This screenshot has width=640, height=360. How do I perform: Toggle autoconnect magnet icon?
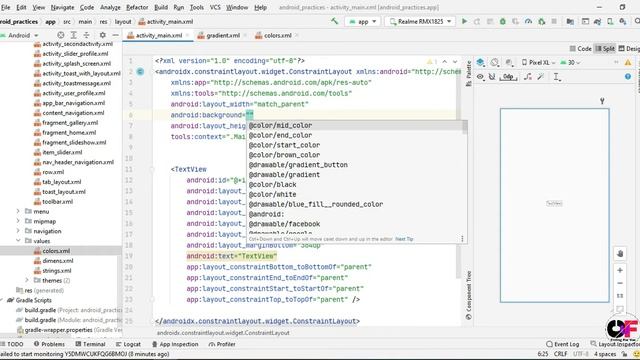[492, 76]
